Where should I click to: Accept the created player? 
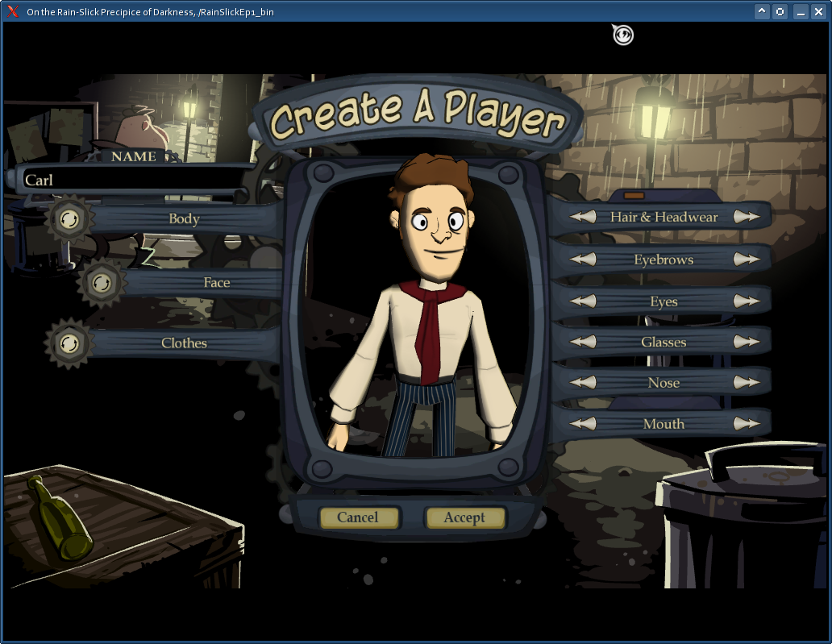tap(465, 517)
